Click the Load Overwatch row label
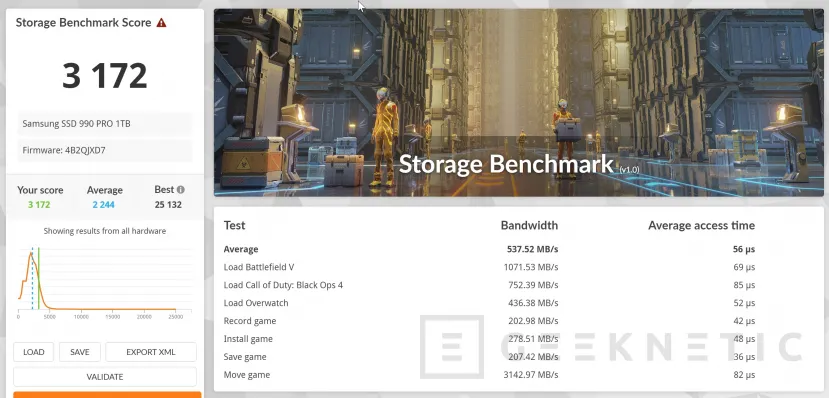The height and width of the screenshot is (398, 829). (x=256, y=303)
